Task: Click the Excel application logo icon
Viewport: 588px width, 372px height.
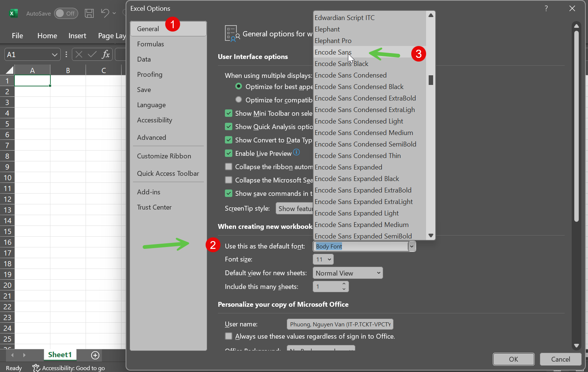Action: pos(13,13)
